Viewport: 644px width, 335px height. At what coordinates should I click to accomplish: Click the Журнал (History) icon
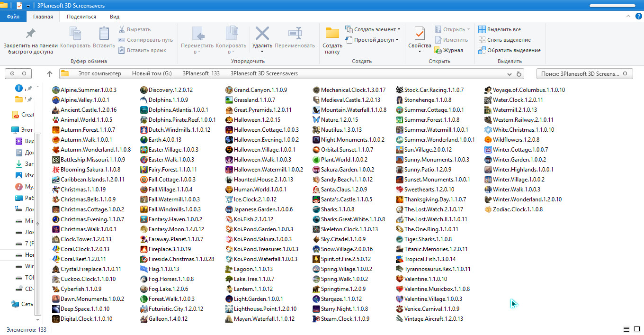click(x=438, y=50)
